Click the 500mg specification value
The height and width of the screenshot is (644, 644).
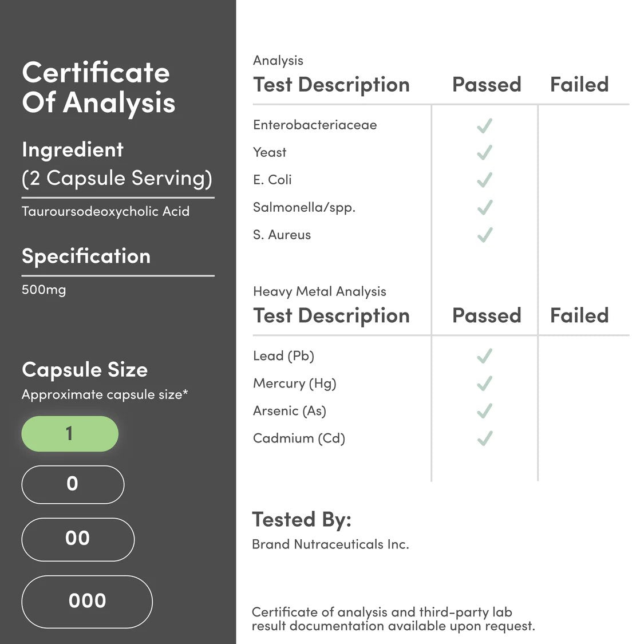tap(44, 290)
